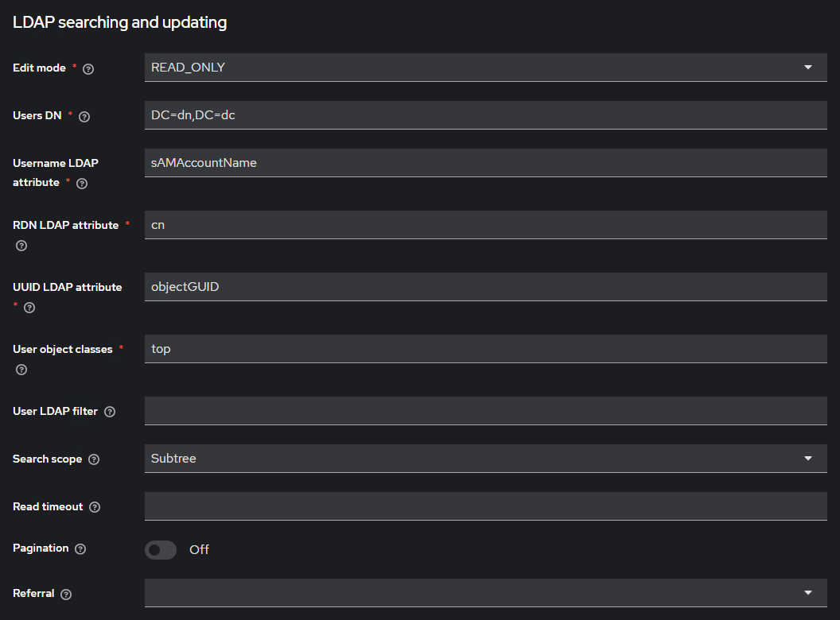Click the User LDAP filter field
The image size is (840, 620).
tap(486, 411)
